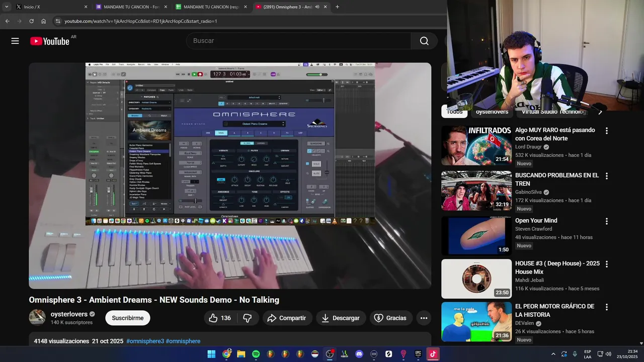
Task: Open TikTok app from the taskbar
Action: point(433,354)
